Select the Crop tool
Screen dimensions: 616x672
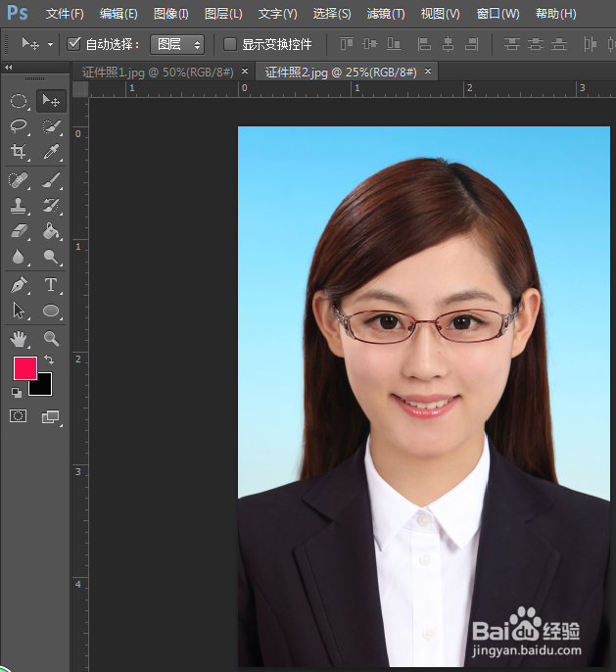click(x=19, y=152)
